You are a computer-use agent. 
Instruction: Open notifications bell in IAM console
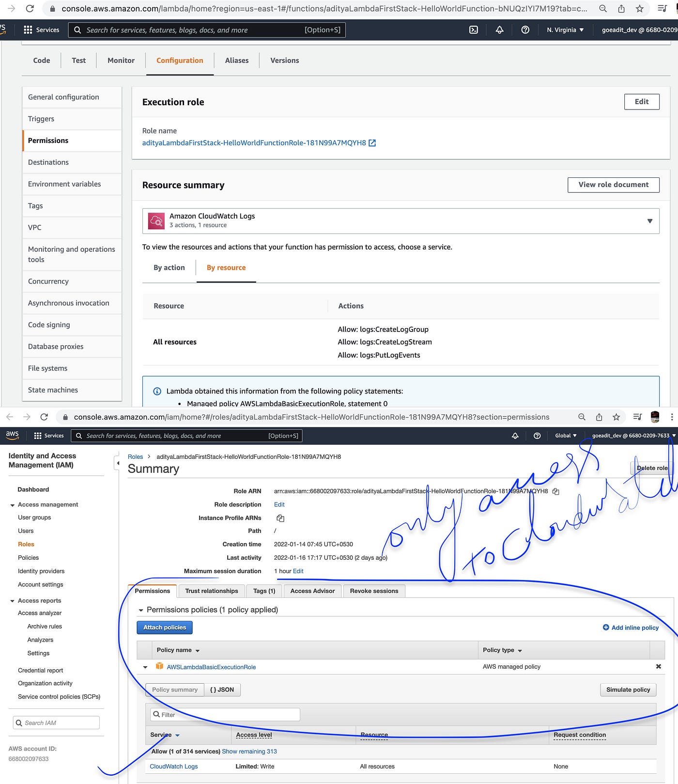pyautogui.click(x=515, y=436)
